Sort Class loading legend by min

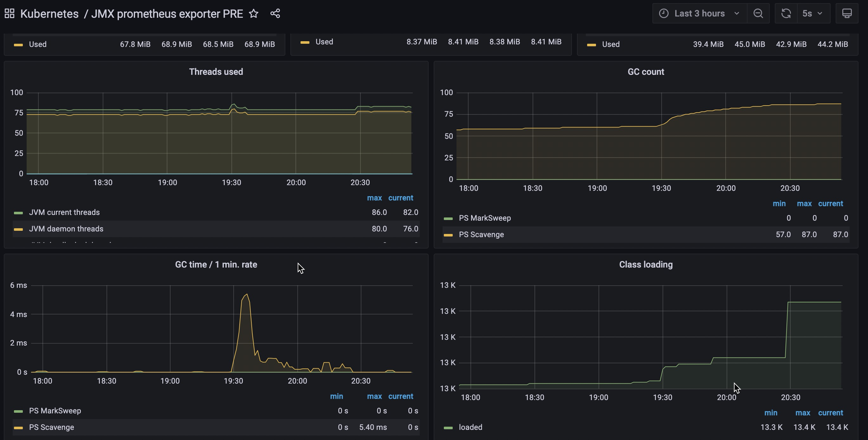771,413
